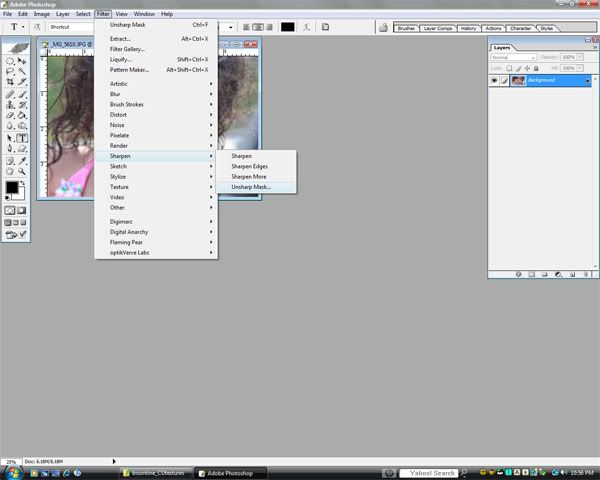Expand the Stylize filter submenu
Image resolution: width=600 pixels, height=480 pixels.
pos(156,177)
